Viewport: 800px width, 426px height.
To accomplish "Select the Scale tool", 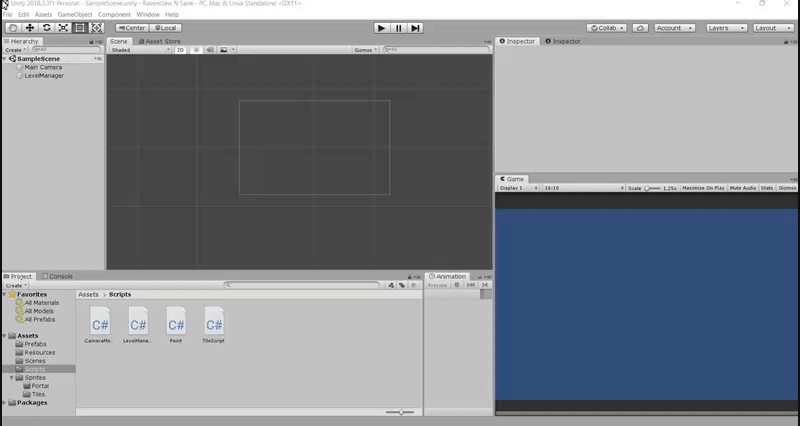I will (x=63, y=28).
